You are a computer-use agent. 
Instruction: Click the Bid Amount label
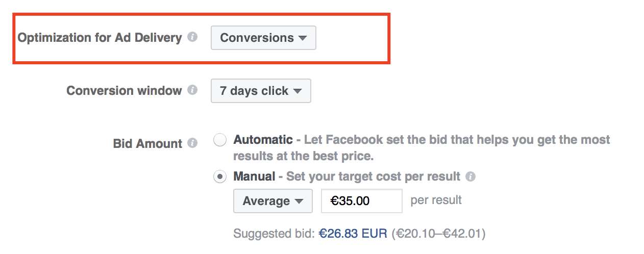click(147, 144)
